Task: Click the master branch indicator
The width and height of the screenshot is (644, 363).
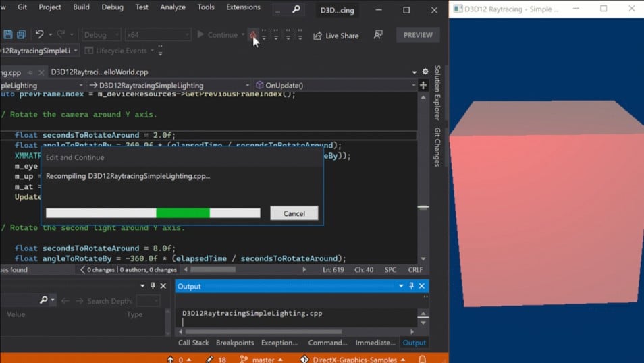Action: (261, 360)
